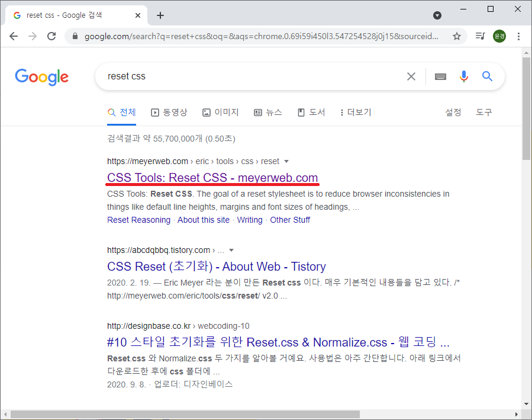Image resolution: width=532 pixels, height=420 pixels.
Task: Switch to the 뉴스 tab
Action: coord(268,113)
